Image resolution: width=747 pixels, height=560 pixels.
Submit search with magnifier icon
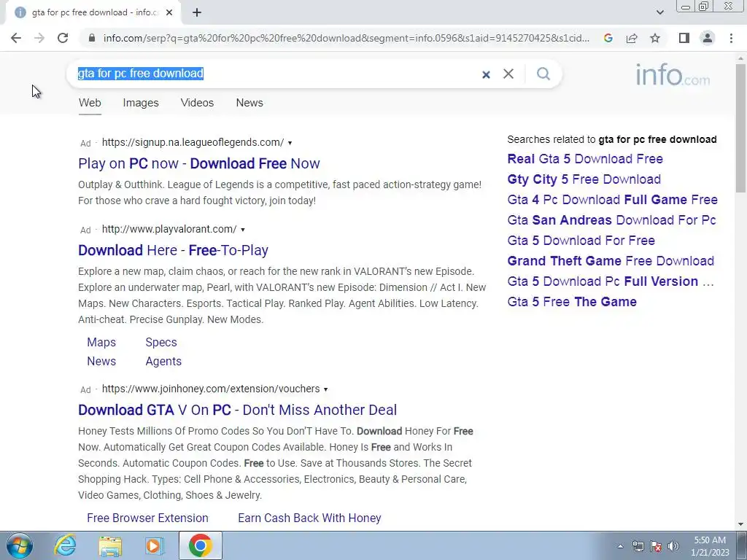coord(543,74)
